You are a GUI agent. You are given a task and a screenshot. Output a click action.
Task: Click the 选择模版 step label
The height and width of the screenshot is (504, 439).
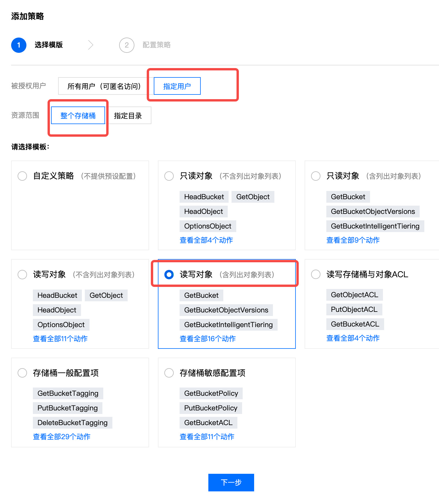[49, 45]
